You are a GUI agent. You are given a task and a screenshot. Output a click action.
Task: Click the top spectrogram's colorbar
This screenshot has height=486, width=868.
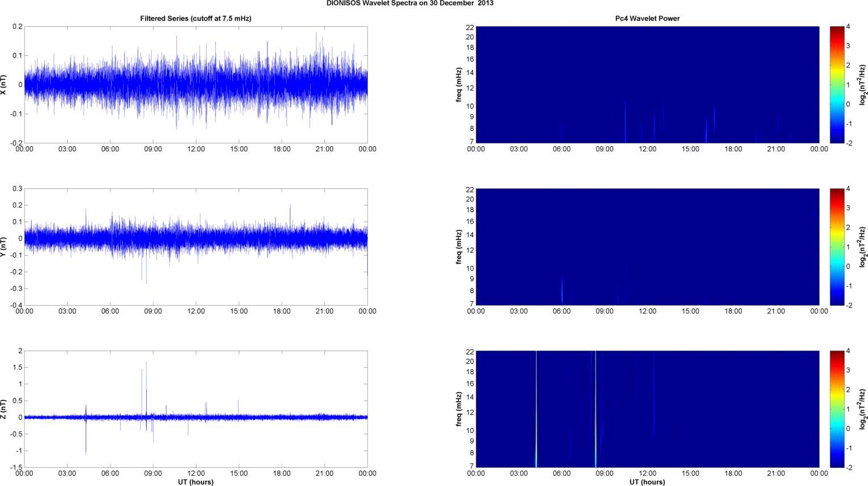pyautogui.click(x=836, y=84)
